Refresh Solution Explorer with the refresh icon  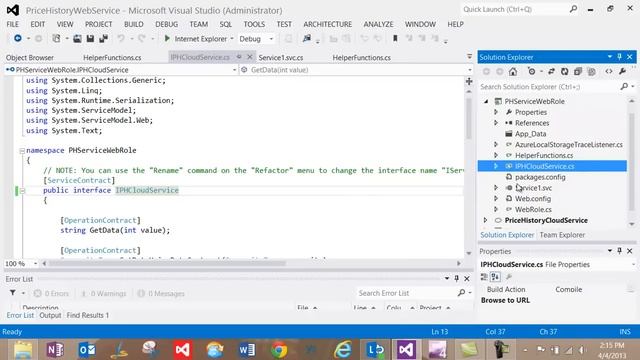(x=564, y=71)
